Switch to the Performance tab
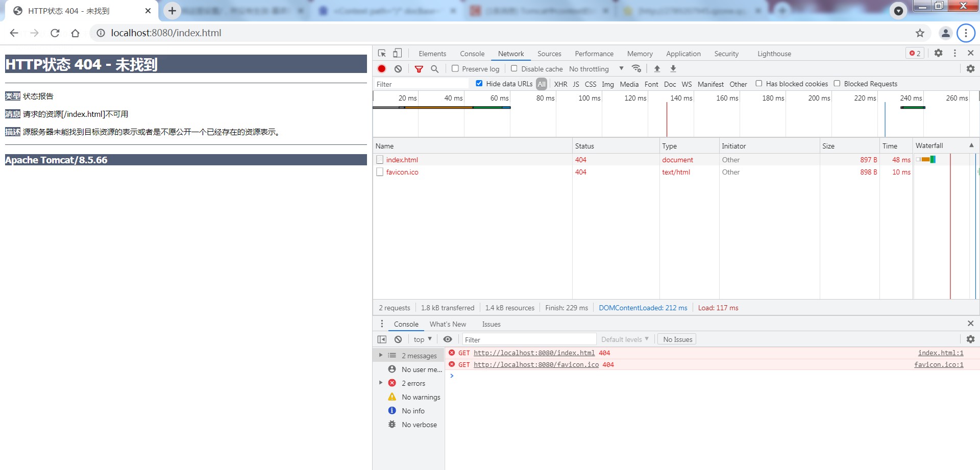The width and height of the screenshot is (980, 470). click(594, 54)
